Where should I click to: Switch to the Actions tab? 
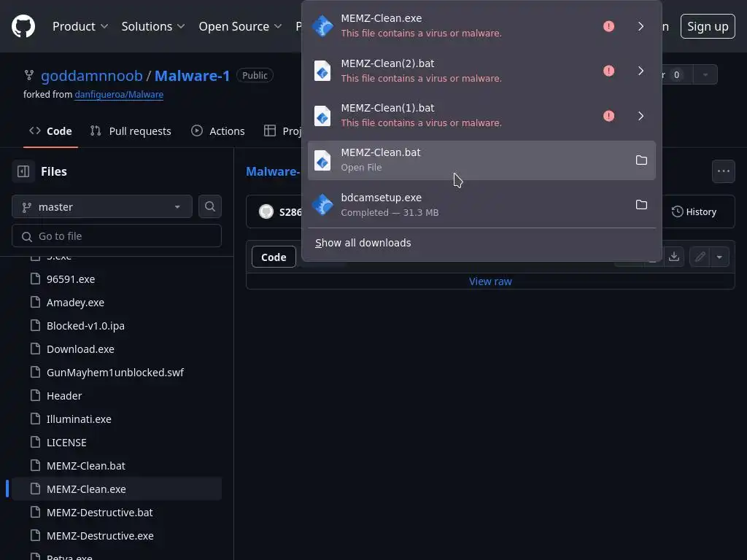tap(217, 131)
